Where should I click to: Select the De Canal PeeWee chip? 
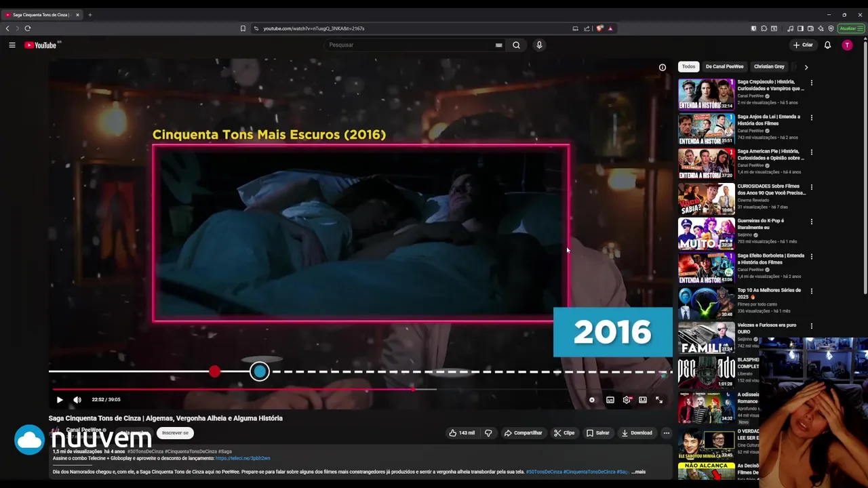[724, 67]
